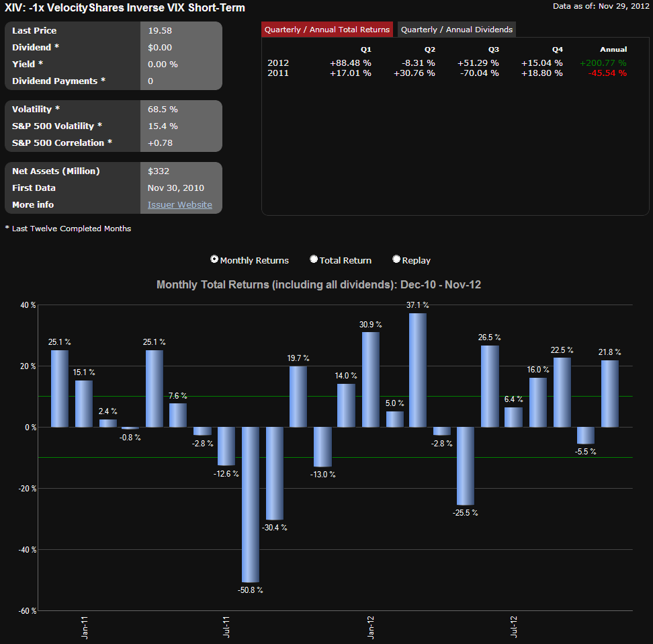Click the 19.7 % monthly return bar
653x644 pixels.
(298, 397)
